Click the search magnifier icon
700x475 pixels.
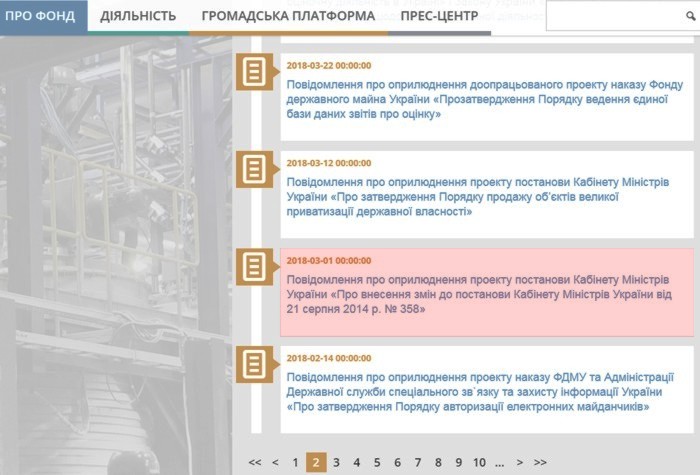691,16
